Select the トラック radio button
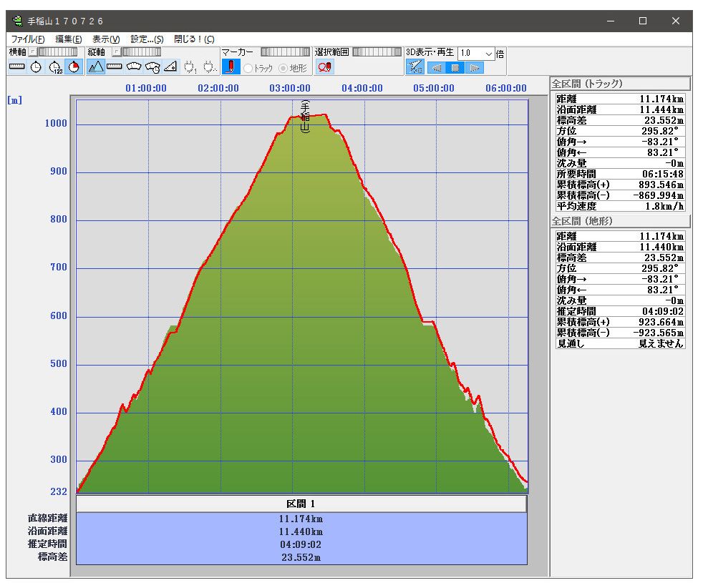Screen dimensions: 703x588 [x=249, y=68]
